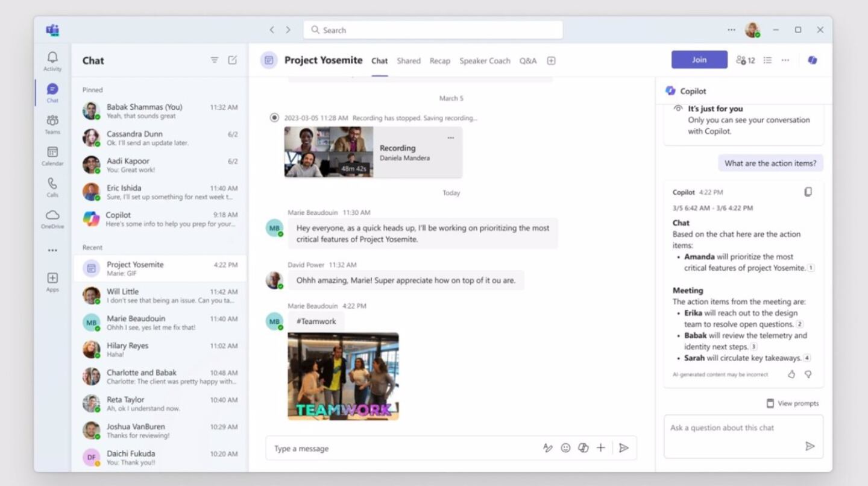Open the Recap tab

pyautogui.click(x=439, y=61)
